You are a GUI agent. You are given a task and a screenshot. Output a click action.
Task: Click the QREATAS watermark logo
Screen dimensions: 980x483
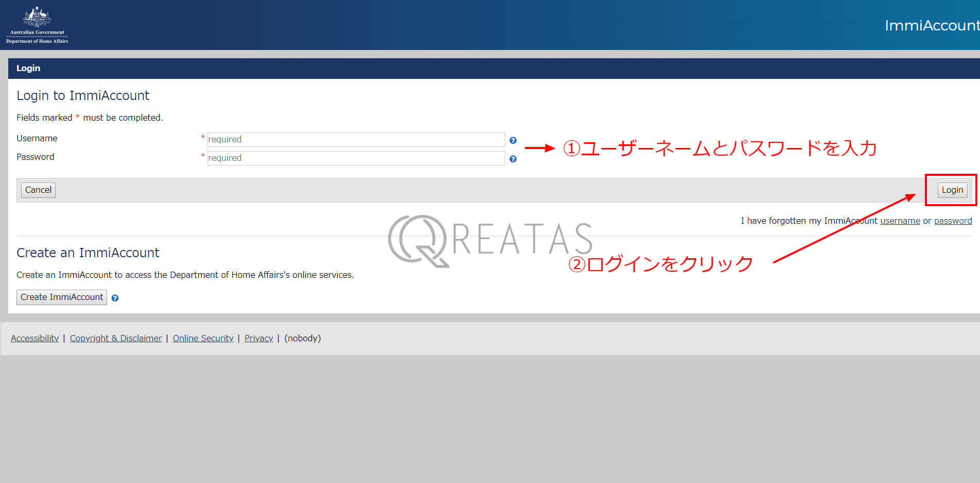click(491, 241)
